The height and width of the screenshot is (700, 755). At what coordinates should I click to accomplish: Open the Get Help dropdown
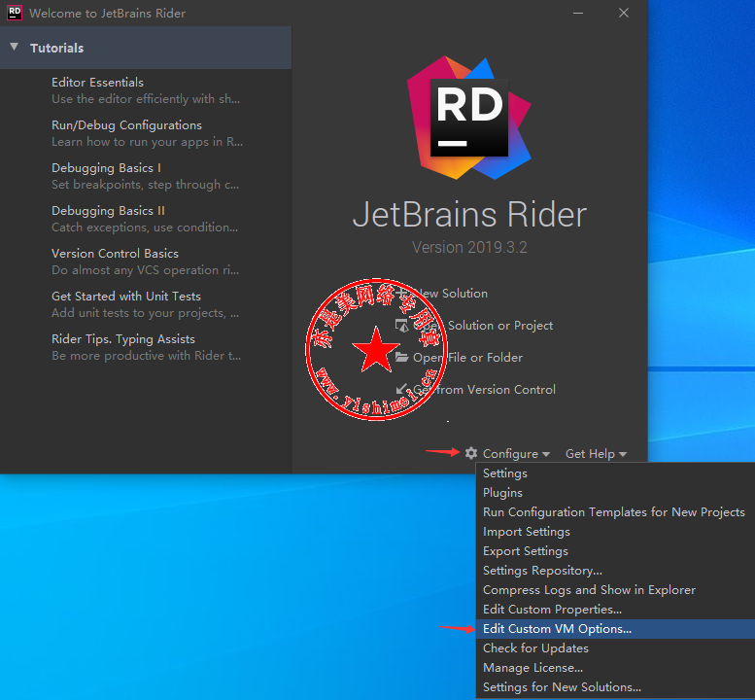click(x=596, y=454)
